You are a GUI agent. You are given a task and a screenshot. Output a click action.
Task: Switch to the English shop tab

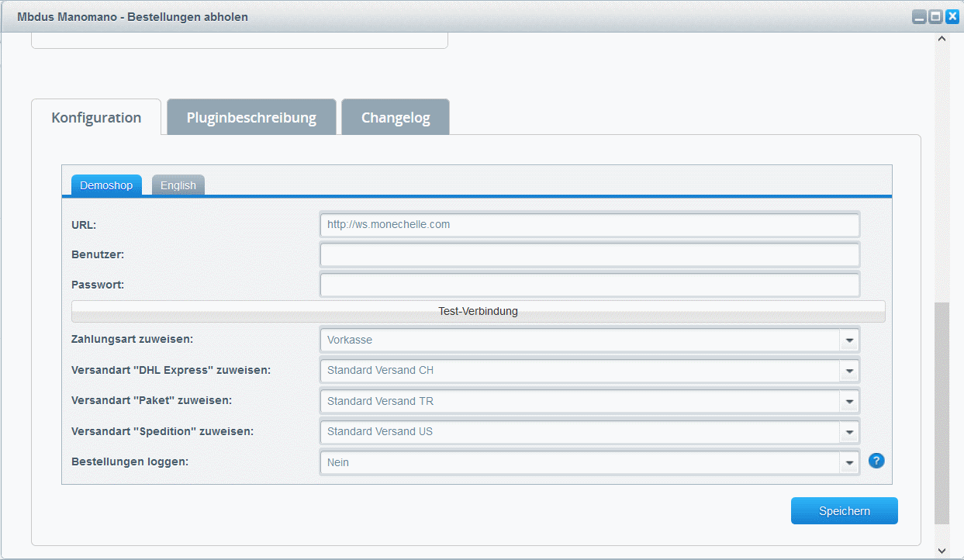pos(178,186)
